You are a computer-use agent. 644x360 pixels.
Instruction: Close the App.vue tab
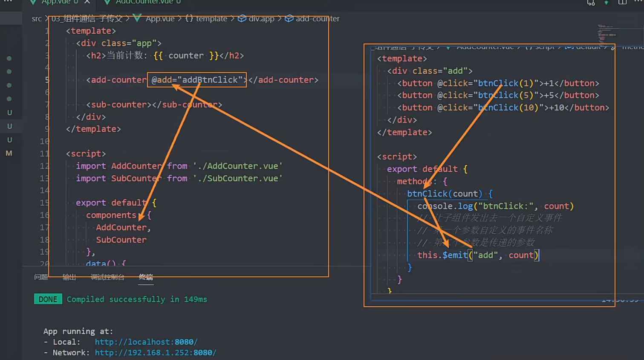tap(87, 2)
